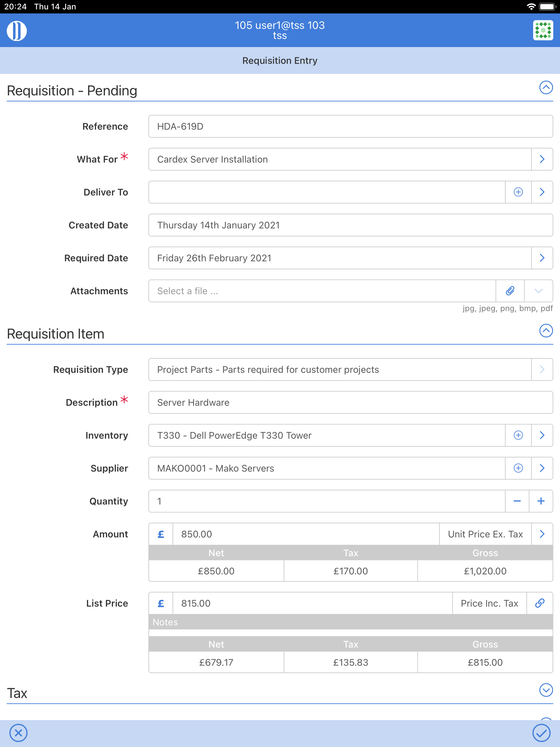
Task: Cancel with the X button
Action: click(x=18, y=733)
